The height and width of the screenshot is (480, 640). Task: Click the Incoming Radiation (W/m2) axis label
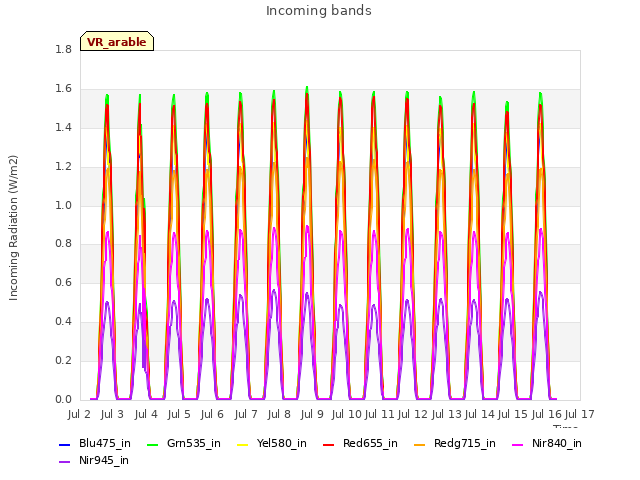(x=13, y=228)
